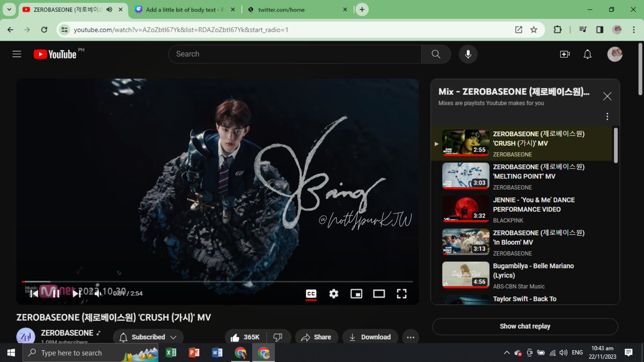Toggle closed captions CC button
The image size is (644, 362).
(311, 293)
